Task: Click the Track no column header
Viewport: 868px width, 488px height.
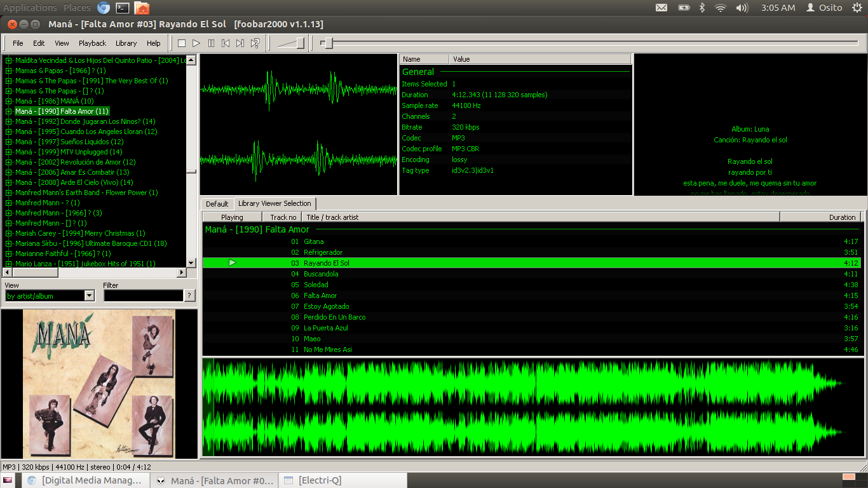Action: click(x=283, y=217)
